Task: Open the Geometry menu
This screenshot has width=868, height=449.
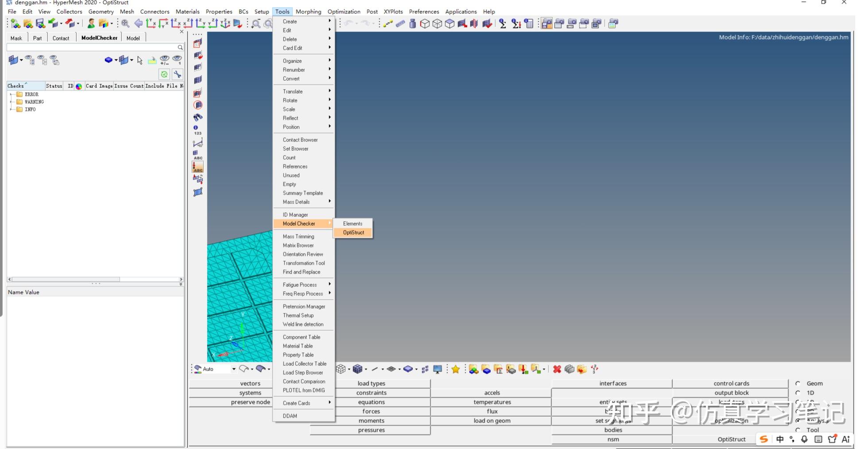Action: coord(101,12)
